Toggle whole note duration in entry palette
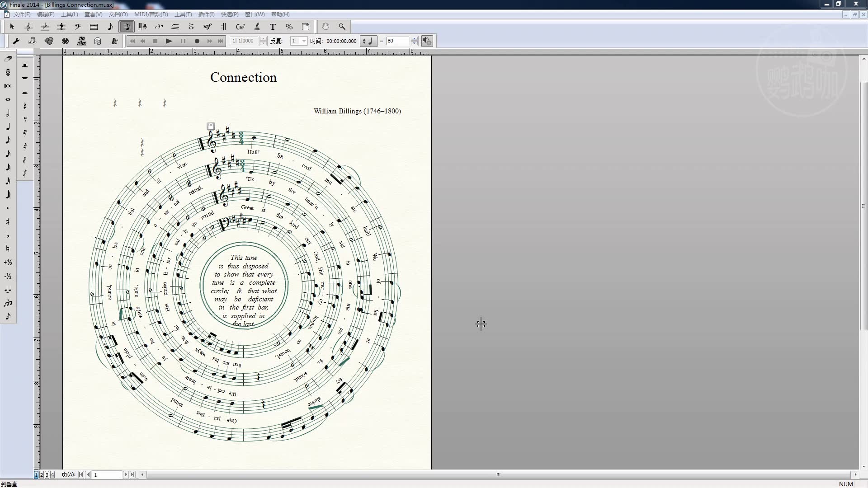The image size is (868, 488). pos(8,99)
